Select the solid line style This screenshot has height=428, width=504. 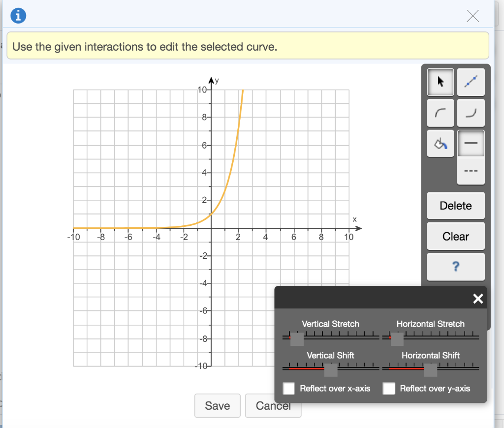(471, 143)
